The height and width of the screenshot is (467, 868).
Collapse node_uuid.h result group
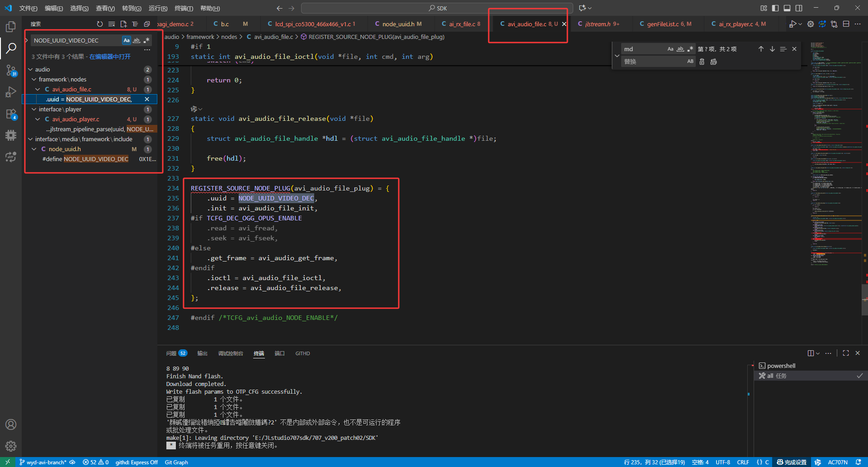point(34,149)
